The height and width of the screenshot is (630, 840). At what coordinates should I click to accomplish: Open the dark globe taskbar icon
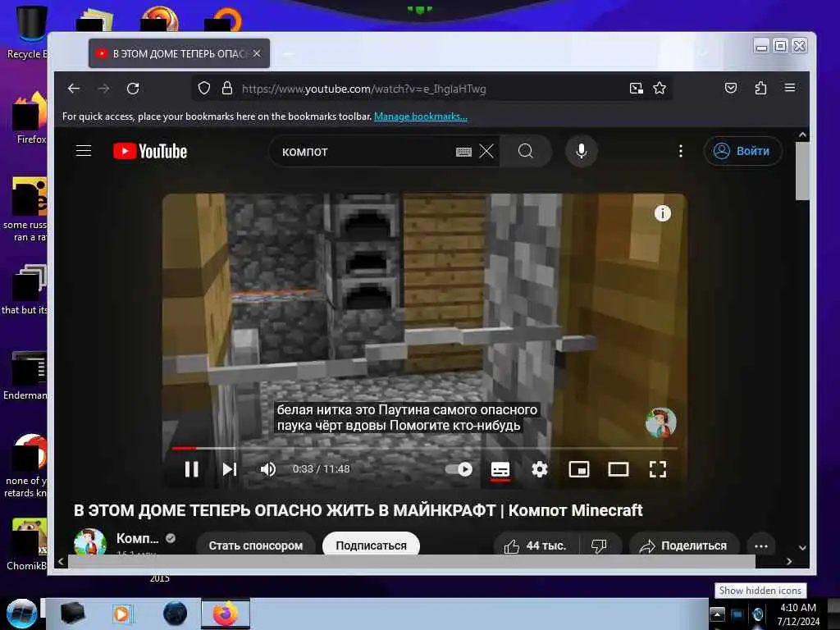[176, 614]
